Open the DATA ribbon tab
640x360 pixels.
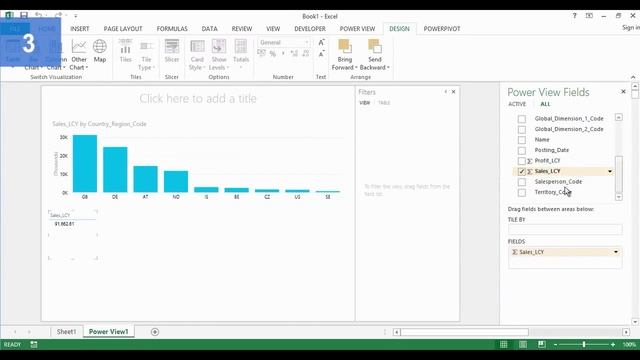click(x=209, y=29)
